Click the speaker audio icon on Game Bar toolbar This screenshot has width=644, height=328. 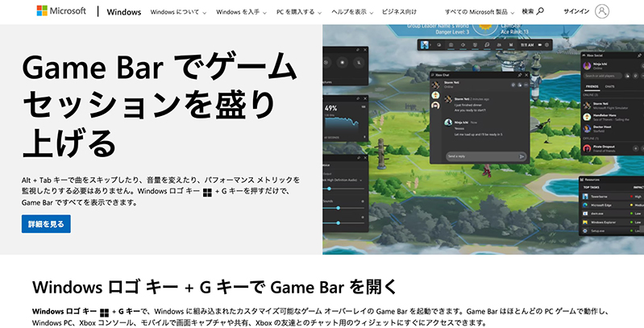pyautogui.click(x=463, y=45)
